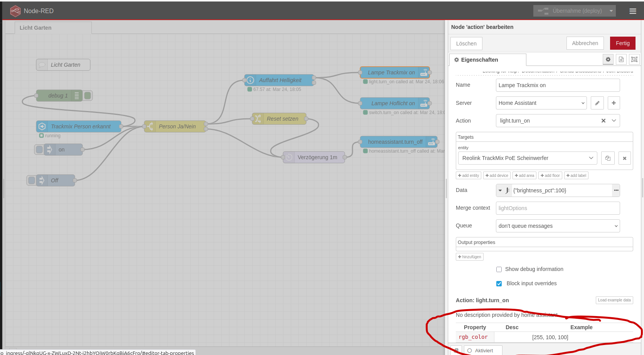Open node settings gear icon

[x=608, y=59]
